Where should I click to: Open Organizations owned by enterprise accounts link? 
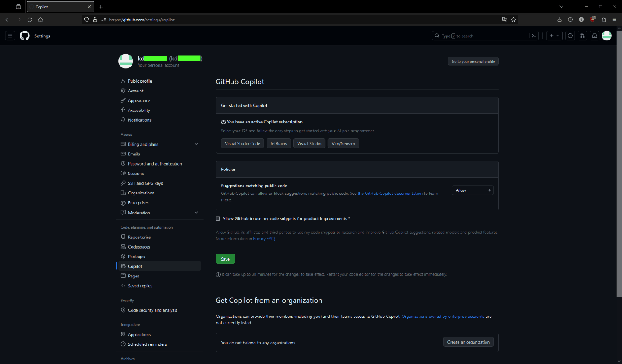[443, 317]
